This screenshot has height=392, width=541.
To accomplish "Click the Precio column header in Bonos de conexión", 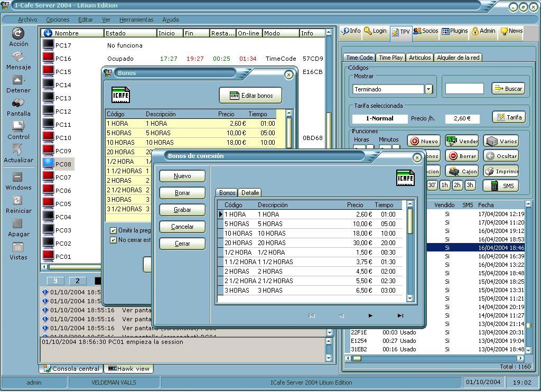I will coord(355,205).
